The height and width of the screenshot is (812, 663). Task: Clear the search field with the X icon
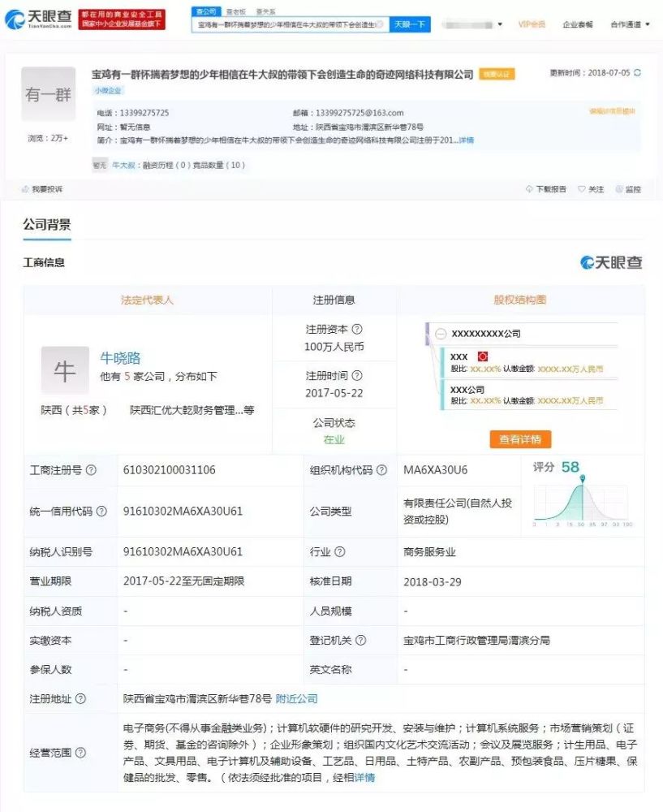380,24
